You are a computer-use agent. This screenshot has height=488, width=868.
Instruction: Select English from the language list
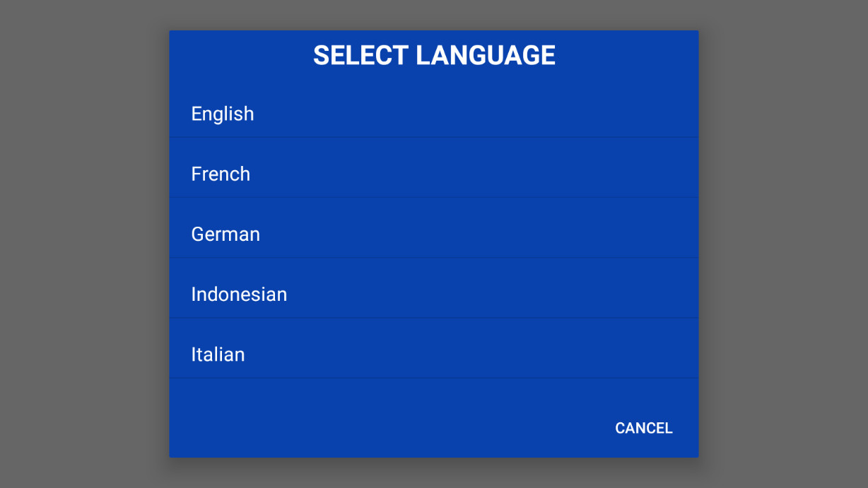(x=433, y=114)
